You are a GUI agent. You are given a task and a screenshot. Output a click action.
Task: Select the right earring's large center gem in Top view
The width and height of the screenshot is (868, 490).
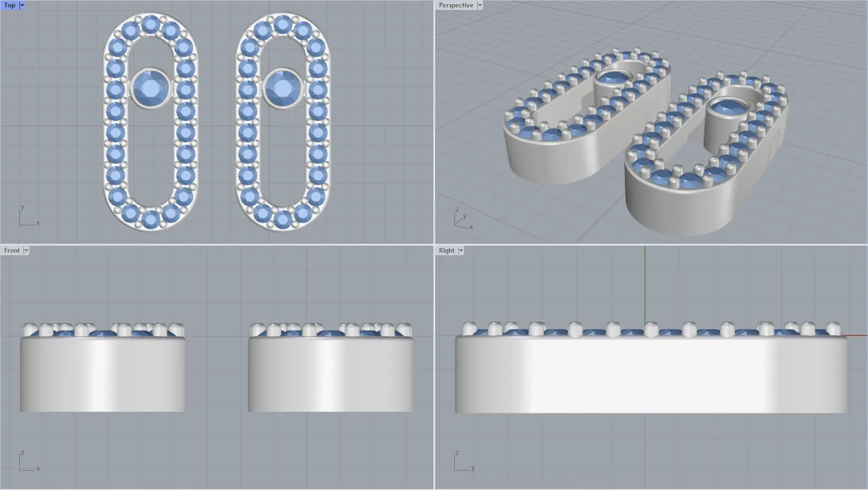(283, 88)
